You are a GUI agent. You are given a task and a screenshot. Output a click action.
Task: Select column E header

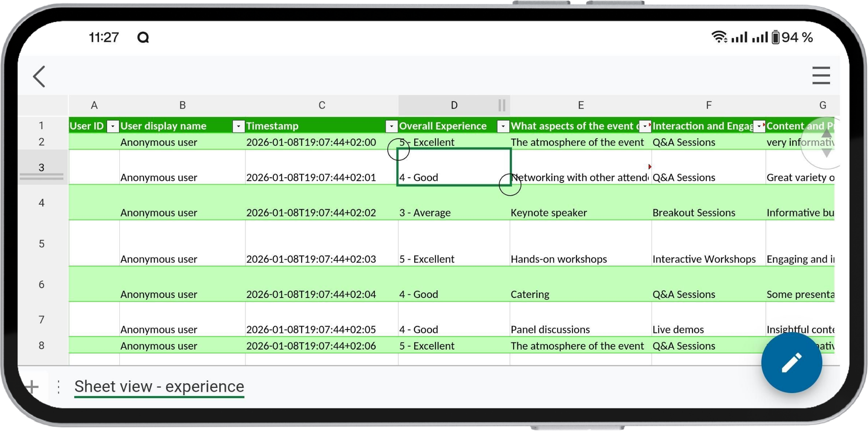tap(581, 105)
